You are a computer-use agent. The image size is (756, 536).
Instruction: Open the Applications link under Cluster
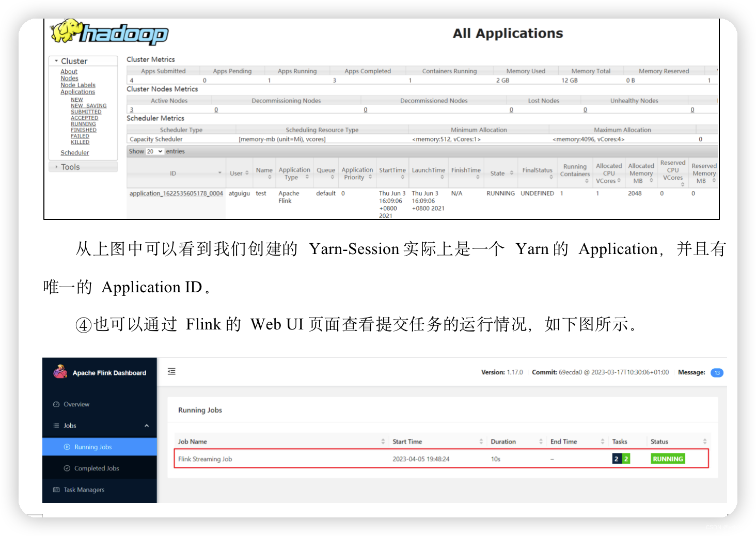(x=77, y=92)
